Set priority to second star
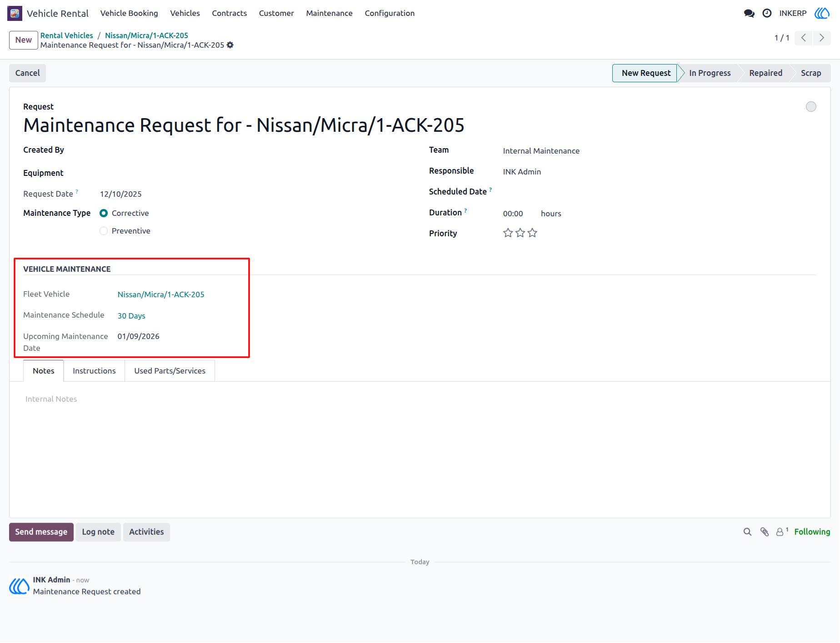Image resolution: width=840 pixels, height=643 pixels. tap(520, 233)
